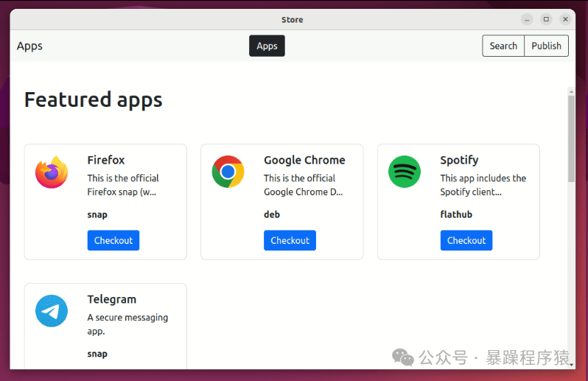This screenshot has width=588, height=381.
Task: Checkout the Firefox app
Action: [113, 240]
